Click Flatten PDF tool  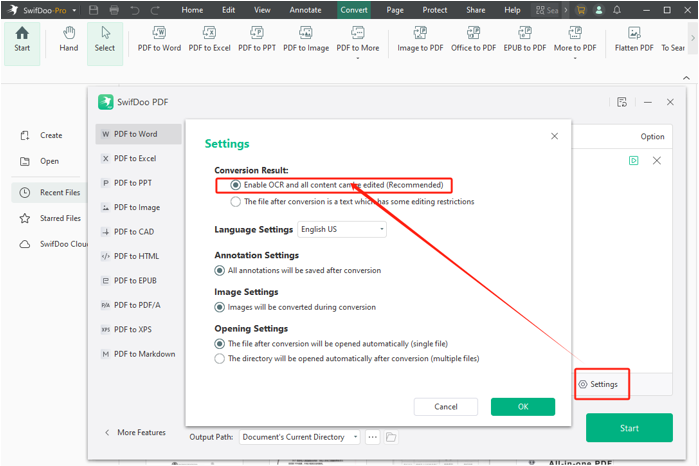point(634,40)
